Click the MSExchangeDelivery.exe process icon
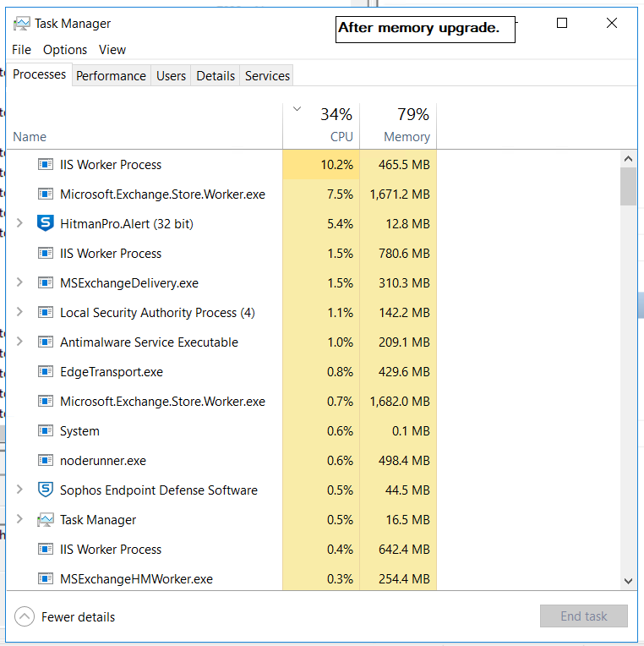This screenshot has height=646, width=644. (46, 282)
